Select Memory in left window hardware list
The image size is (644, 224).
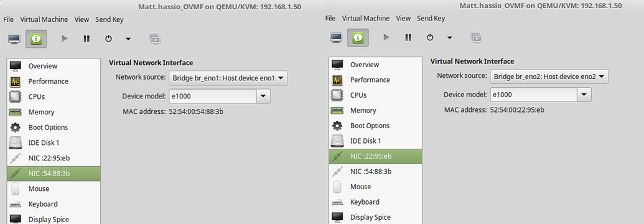[54, 112]
